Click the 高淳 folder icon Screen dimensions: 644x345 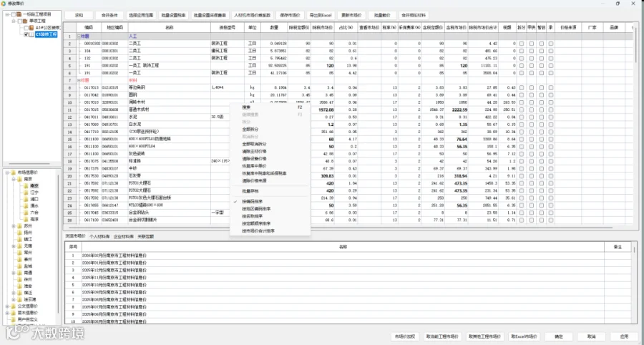pos(26,219)
